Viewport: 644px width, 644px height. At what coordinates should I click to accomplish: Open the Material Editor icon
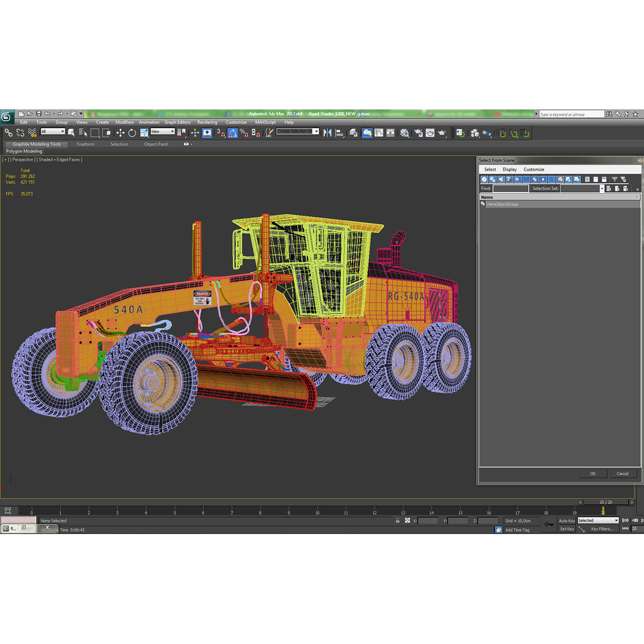(x=405, y=133)
